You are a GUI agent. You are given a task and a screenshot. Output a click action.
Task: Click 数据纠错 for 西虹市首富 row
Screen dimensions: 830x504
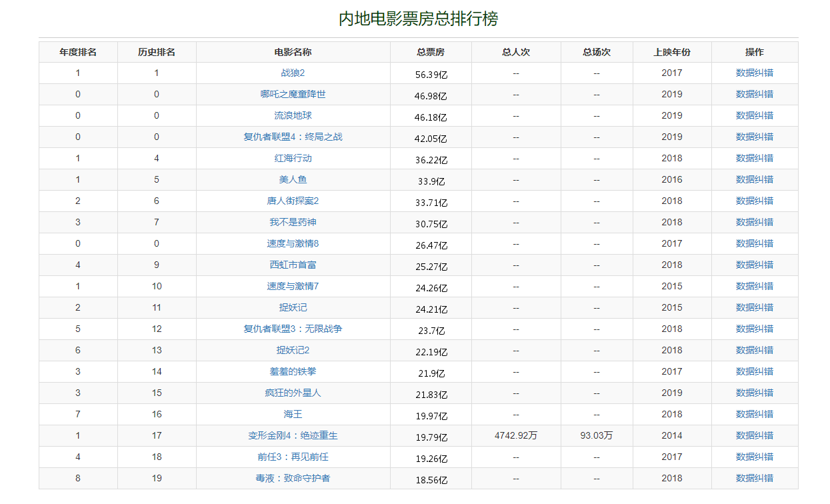point(755,265)
